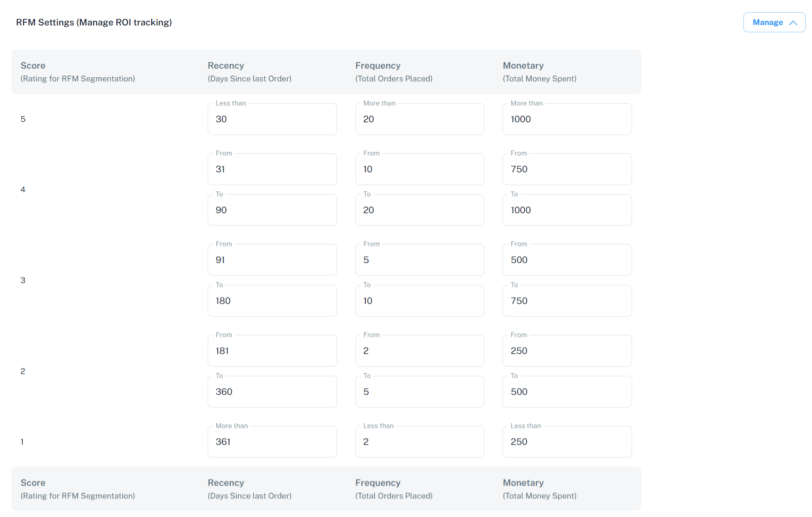
Task: Edit Recency To value 90
Action: pyautogui.click(x=272, y=210)
